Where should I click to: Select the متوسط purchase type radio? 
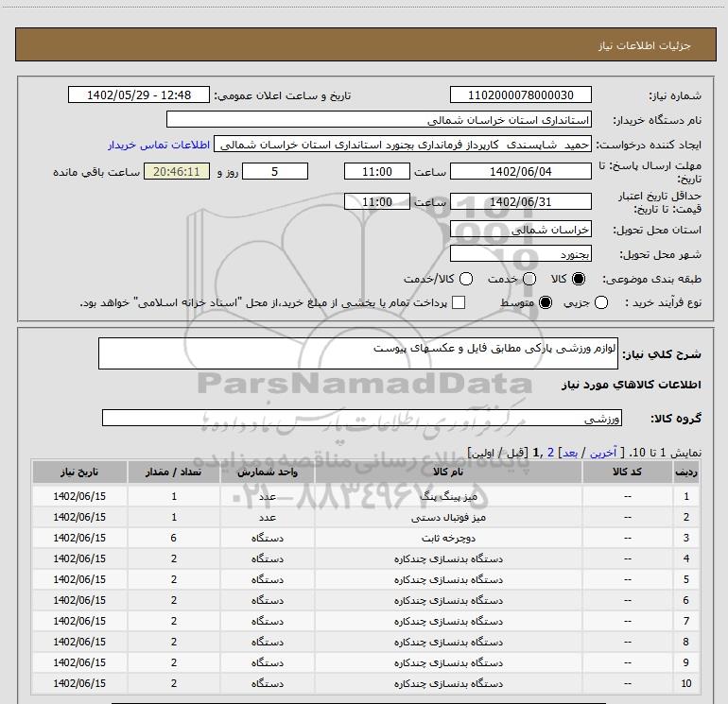click(546, 302)
